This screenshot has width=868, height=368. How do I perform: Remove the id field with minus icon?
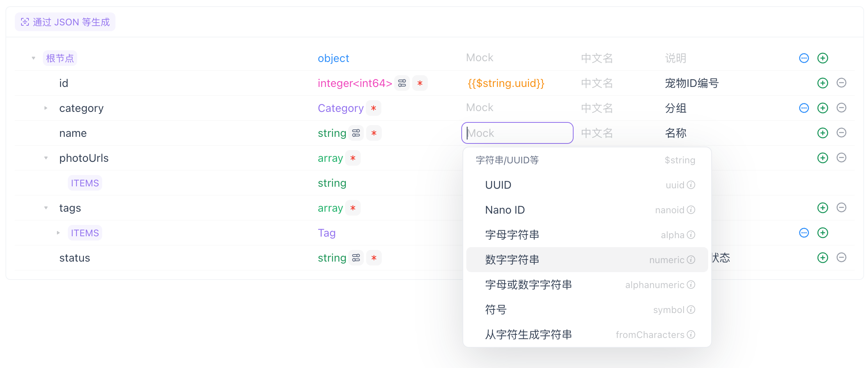(841, 83)
